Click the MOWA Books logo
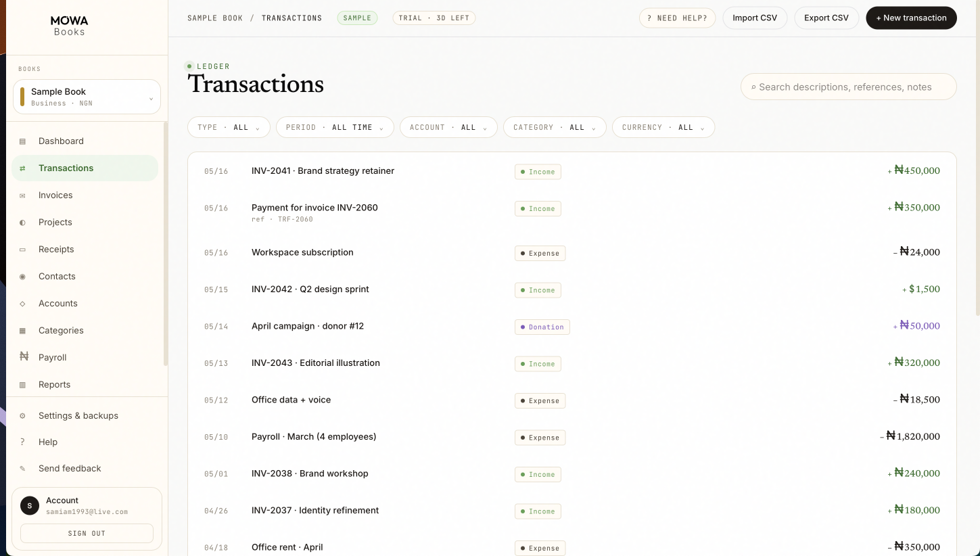Screen dimensions: 980x556 click(69, 26)
